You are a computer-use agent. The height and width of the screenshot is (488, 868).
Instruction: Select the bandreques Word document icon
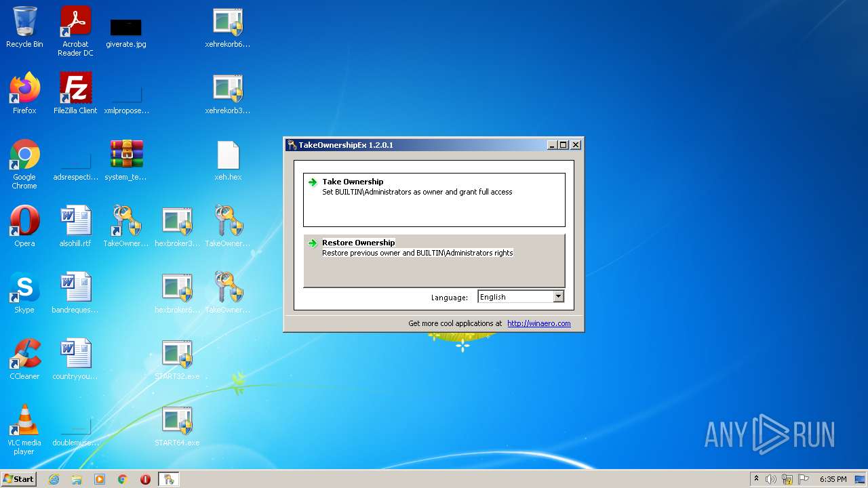(x=75, y=293)
